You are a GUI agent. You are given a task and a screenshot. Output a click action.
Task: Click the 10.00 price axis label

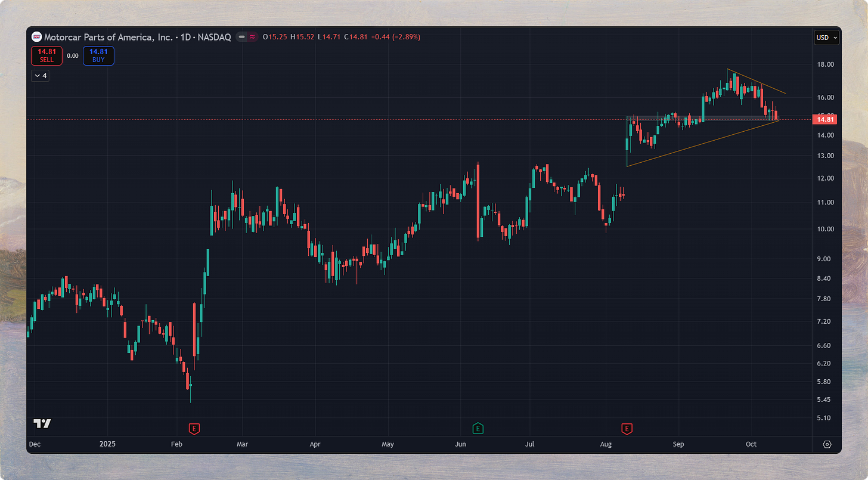pyautogui.click(x=825, y=230)
